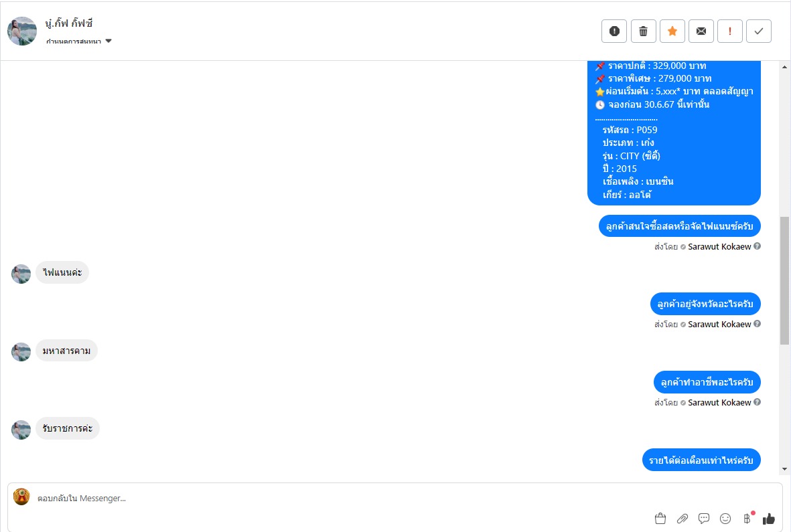The image size is (791, 532).
Task: Click the customer name นู๋.กิ๊ฟ กิ๊ฟซี่
Action: pos(68,23)
